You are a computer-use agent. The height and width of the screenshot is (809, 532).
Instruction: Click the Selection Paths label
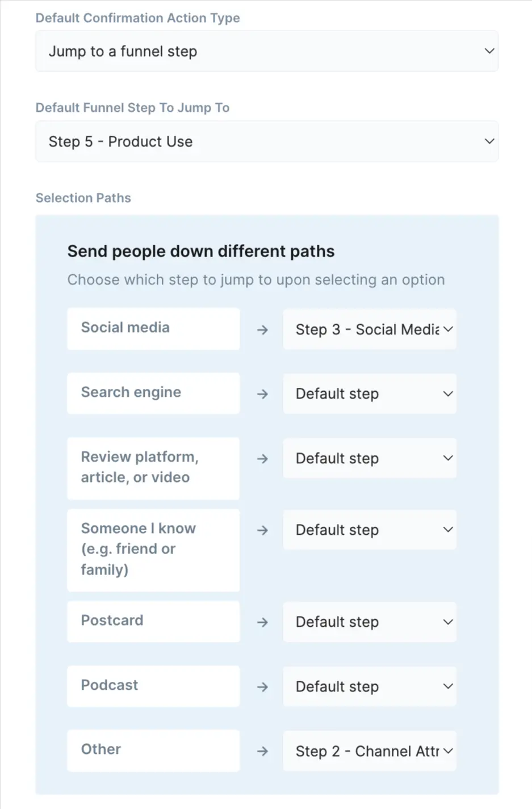[x=83, y=198]
